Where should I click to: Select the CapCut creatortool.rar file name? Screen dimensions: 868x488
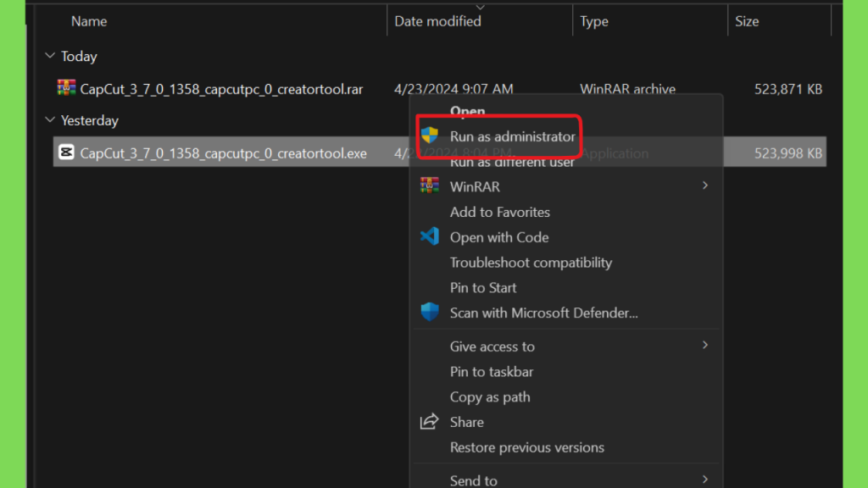(x=221, y=89)
